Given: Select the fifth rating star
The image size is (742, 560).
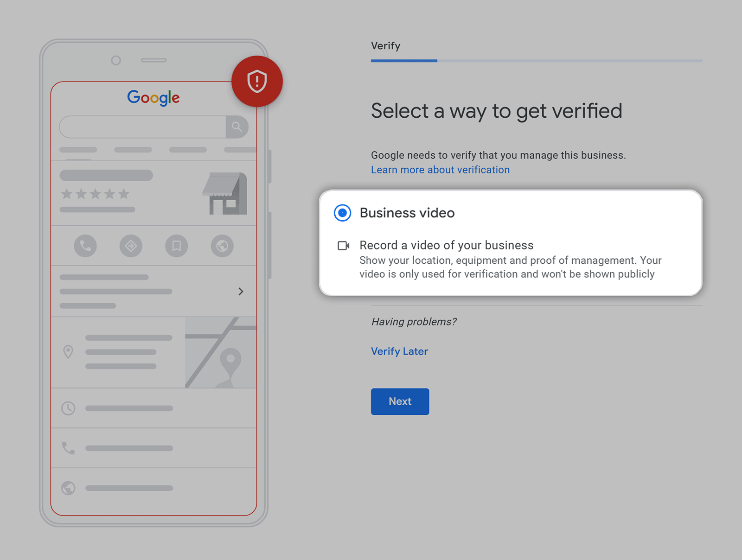Looking at the screenshot, I should 123,195.
